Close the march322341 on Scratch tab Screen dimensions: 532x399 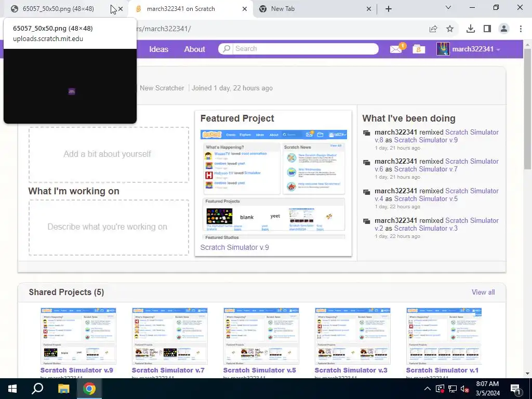coord(245,9)
